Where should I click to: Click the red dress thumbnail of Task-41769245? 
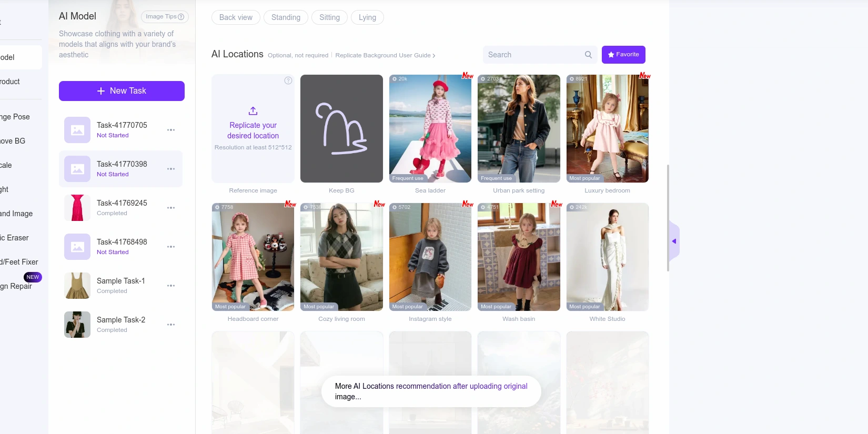click(x=77, y=208)
